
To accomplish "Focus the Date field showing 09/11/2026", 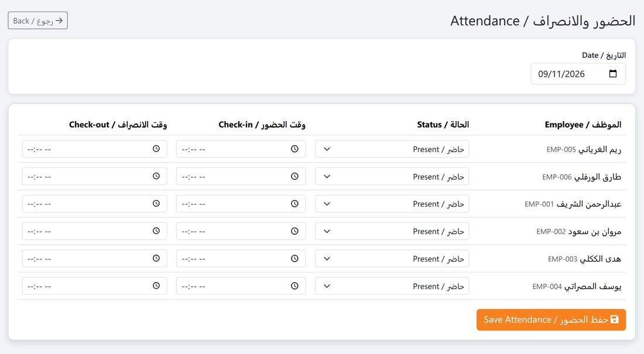I will pyautogui.click(x=578, y=74).
